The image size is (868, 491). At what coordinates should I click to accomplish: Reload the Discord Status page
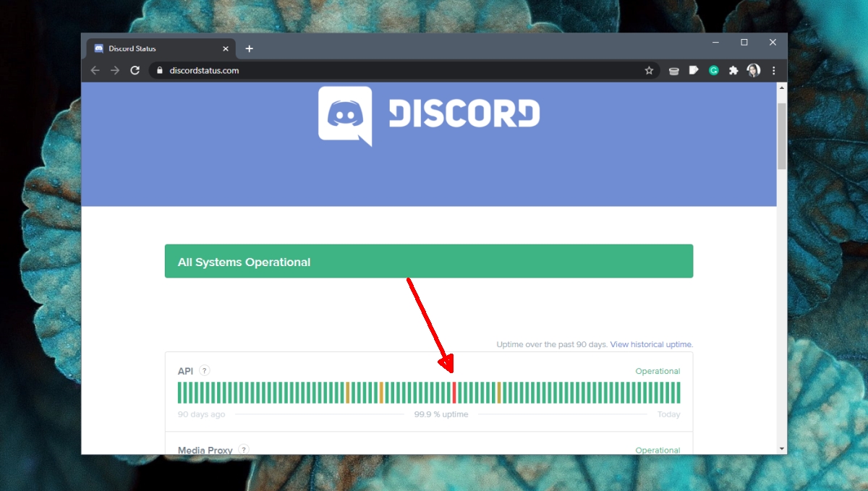135,70
